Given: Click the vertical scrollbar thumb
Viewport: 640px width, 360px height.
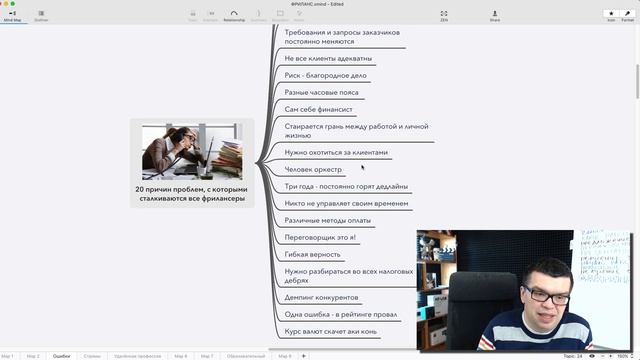Looking at the screenshot, I should click(637, 81).
